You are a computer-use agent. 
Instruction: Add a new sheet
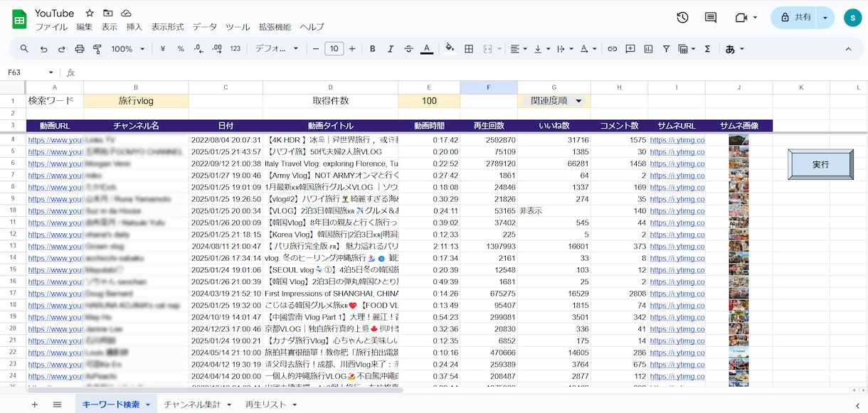(34, 404)
